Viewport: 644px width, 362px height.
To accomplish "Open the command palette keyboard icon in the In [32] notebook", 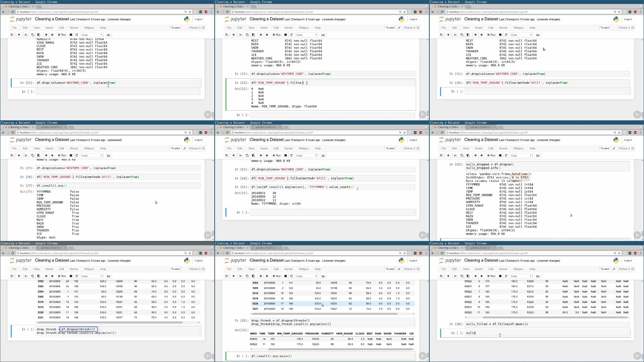I will click(x=538, y=155).
